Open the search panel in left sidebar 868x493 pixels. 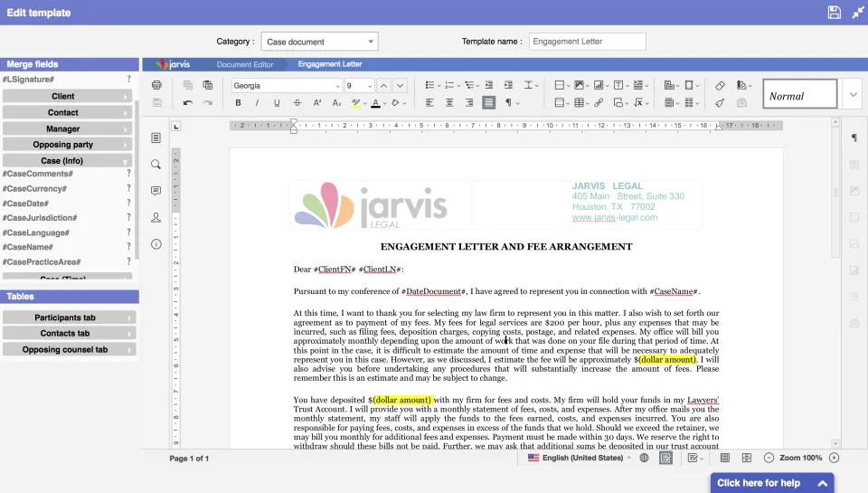(x=156, y=165)
